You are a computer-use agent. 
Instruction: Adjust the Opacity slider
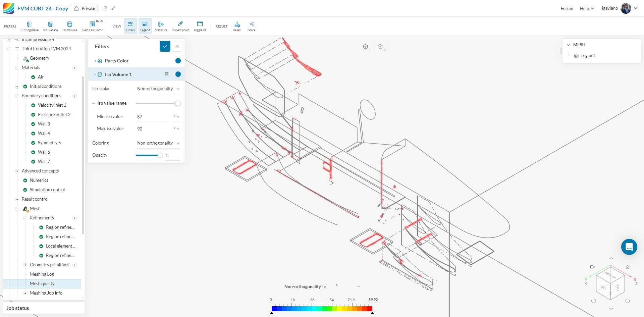coord(160,155)
